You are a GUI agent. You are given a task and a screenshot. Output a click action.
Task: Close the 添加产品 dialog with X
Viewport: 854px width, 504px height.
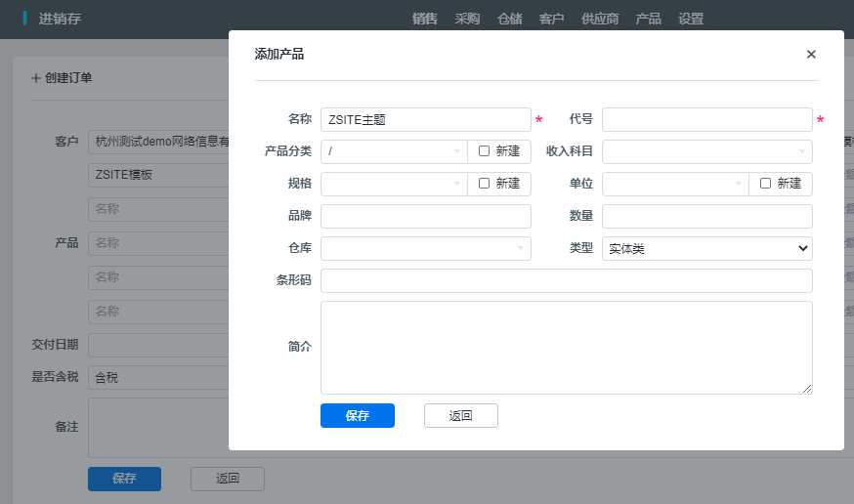pos(811,55)
